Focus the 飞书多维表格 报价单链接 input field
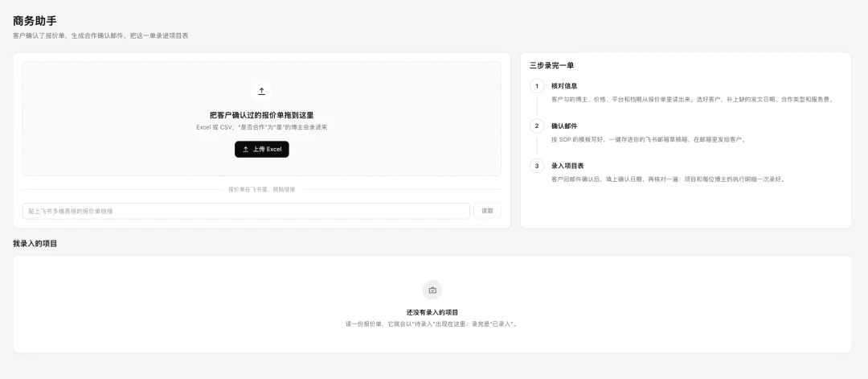 [x=246, y=211]
